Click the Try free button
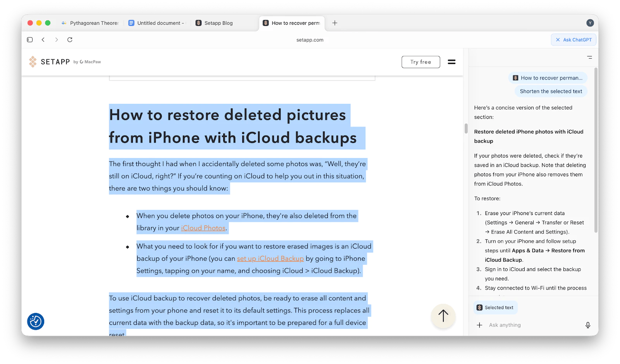 (x=420, y=62)
